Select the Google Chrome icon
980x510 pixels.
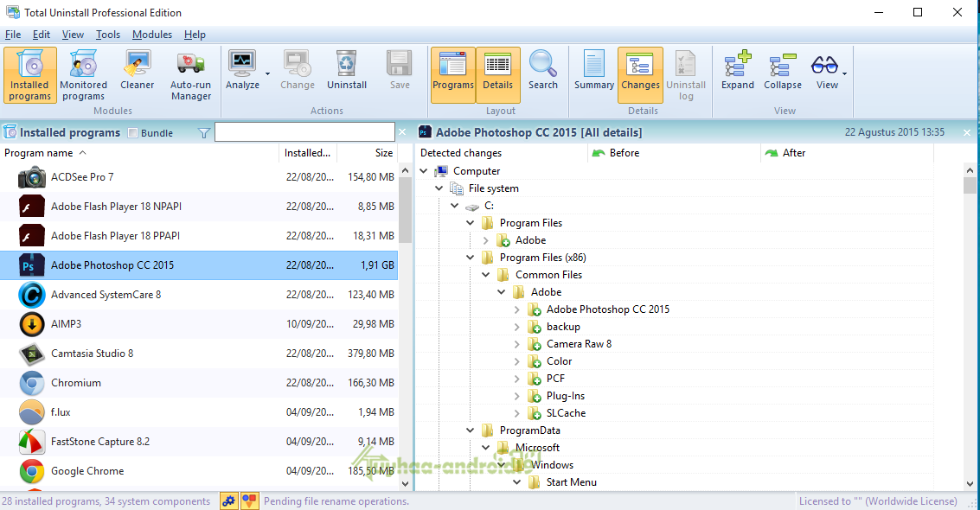tap(32, 471)
